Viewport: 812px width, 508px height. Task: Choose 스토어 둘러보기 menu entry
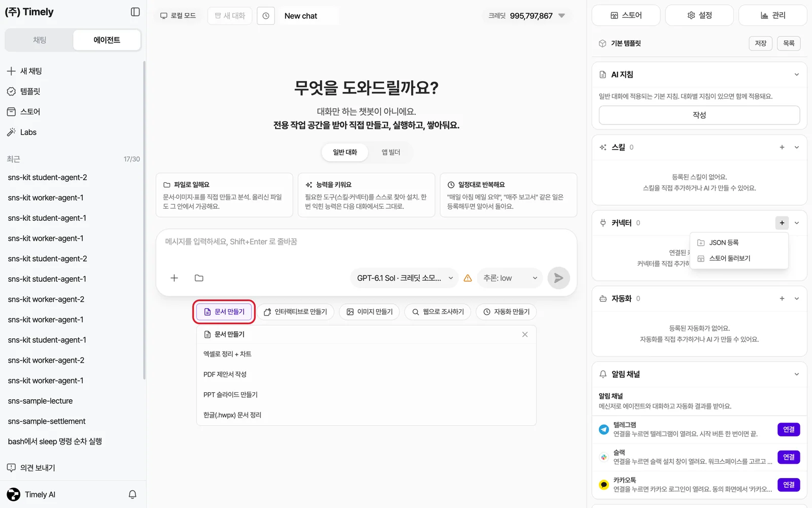click(x=739, y=259)
